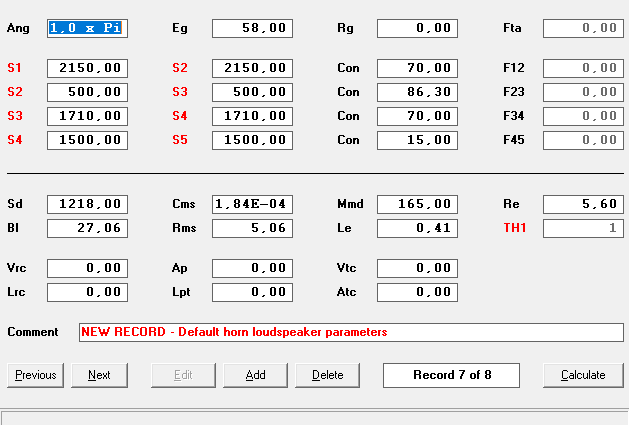Focus the Vrc input field

point(87,268)
